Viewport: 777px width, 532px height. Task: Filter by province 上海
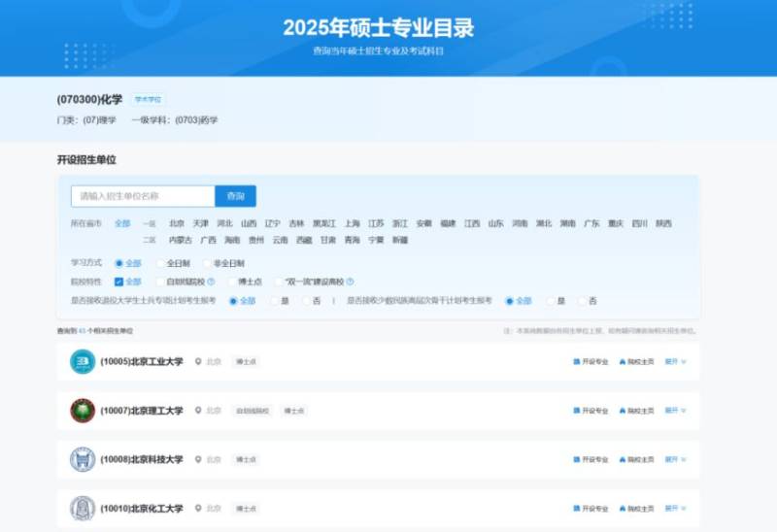pos(352,223)
